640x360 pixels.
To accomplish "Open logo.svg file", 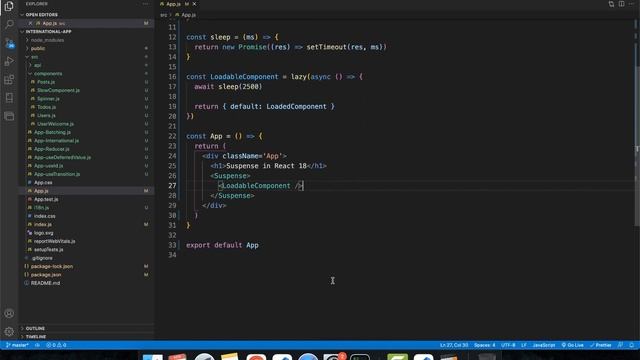I will (x=43, y=233).
